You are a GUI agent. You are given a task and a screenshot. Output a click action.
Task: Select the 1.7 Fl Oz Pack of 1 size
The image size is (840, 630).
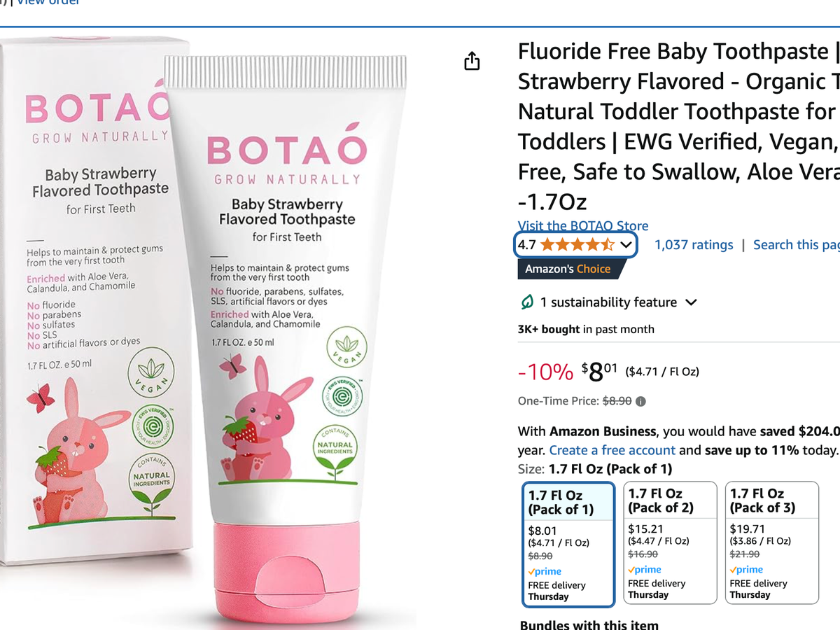568,544
